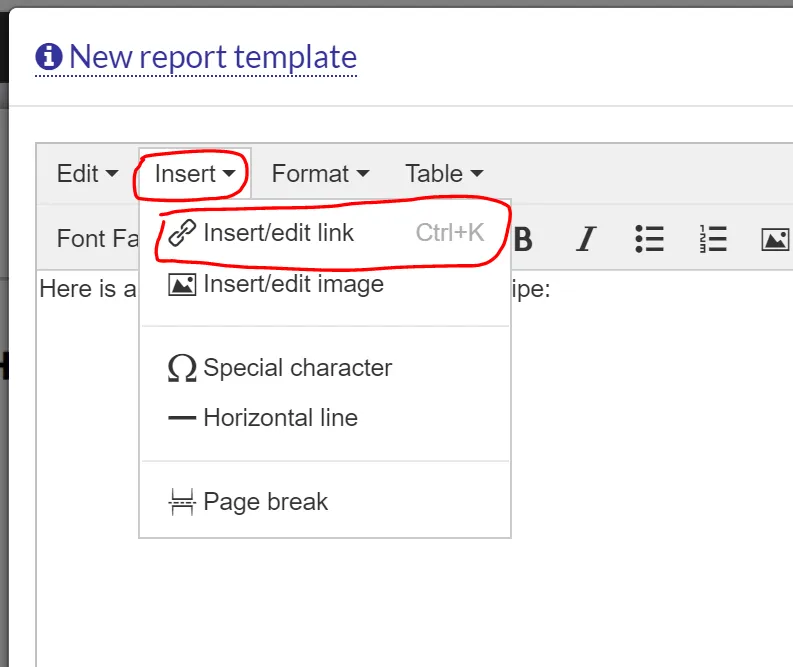Insert a bulleted list
Viewport: 793px width, 667px height.
[x=650, y=239]
